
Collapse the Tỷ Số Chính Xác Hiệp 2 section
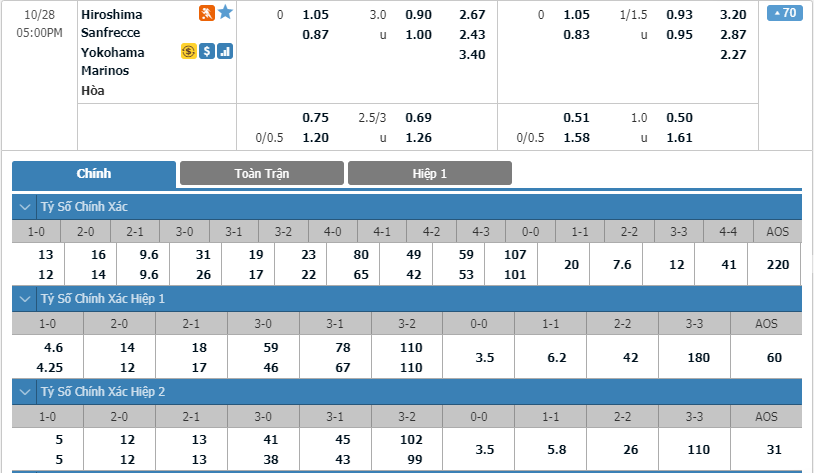24,392
